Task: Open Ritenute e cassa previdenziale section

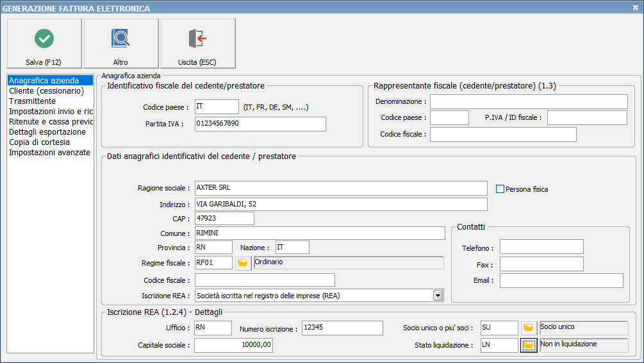Action: click(51, 122)
